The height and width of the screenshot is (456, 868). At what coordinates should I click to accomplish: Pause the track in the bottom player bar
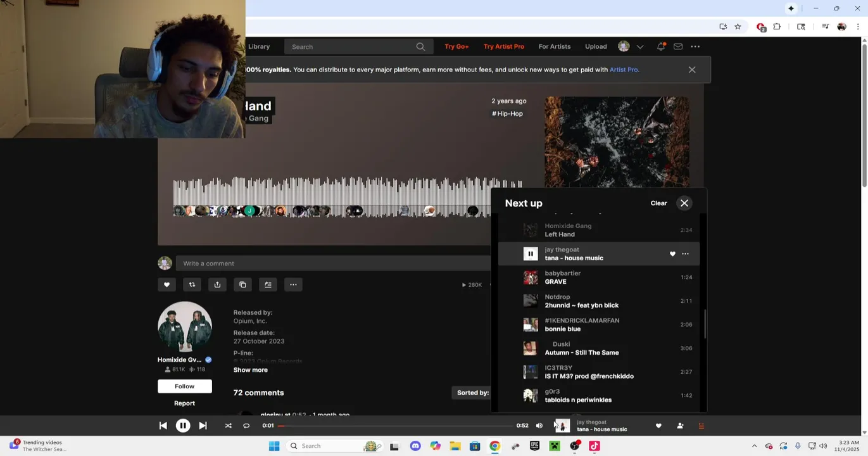[x=183, y=426]
